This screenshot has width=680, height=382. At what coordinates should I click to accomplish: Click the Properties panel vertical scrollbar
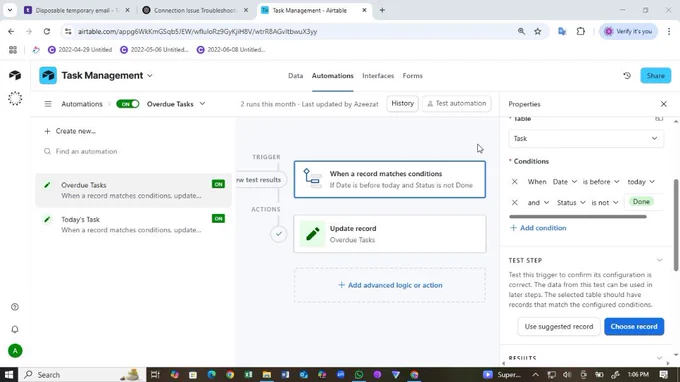676,225
